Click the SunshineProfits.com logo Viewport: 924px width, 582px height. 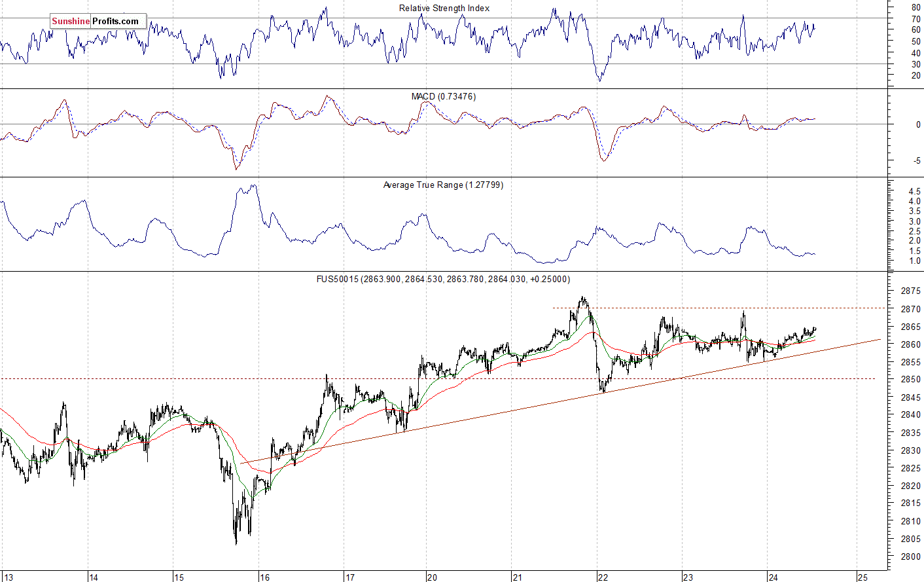[98, 21]
